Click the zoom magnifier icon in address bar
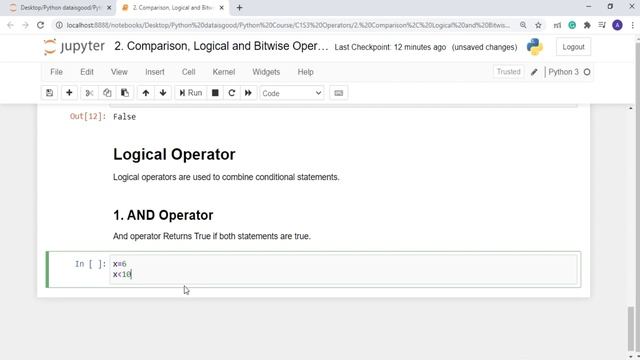 click(523, 25)
